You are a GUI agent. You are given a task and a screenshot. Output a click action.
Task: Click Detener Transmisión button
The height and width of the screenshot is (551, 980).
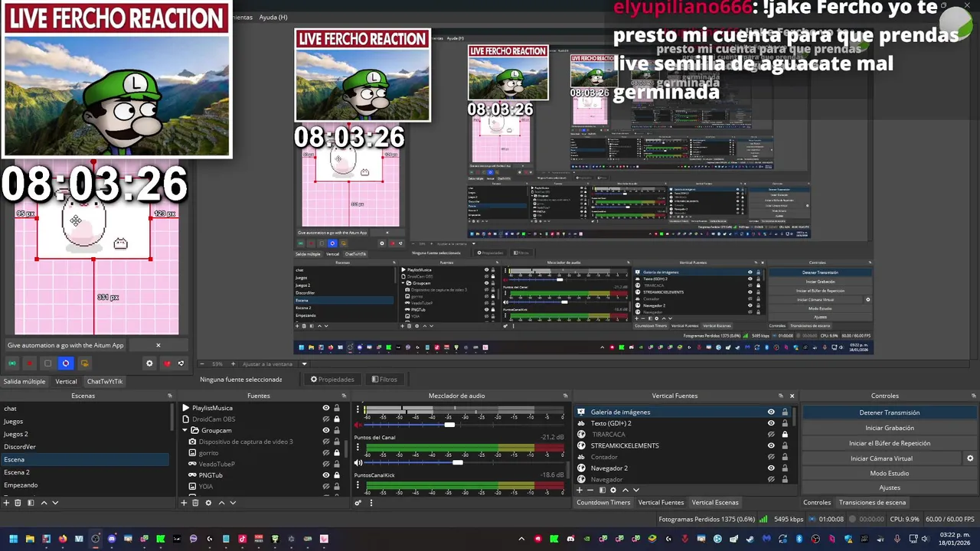tap(890, 412)
